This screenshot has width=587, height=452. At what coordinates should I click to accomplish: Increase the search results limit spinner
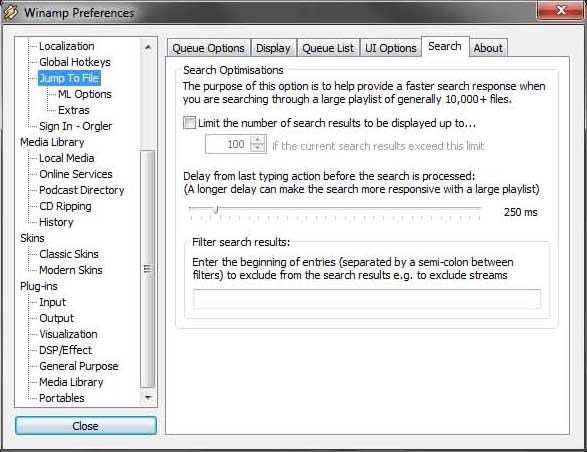coord(257,140)
